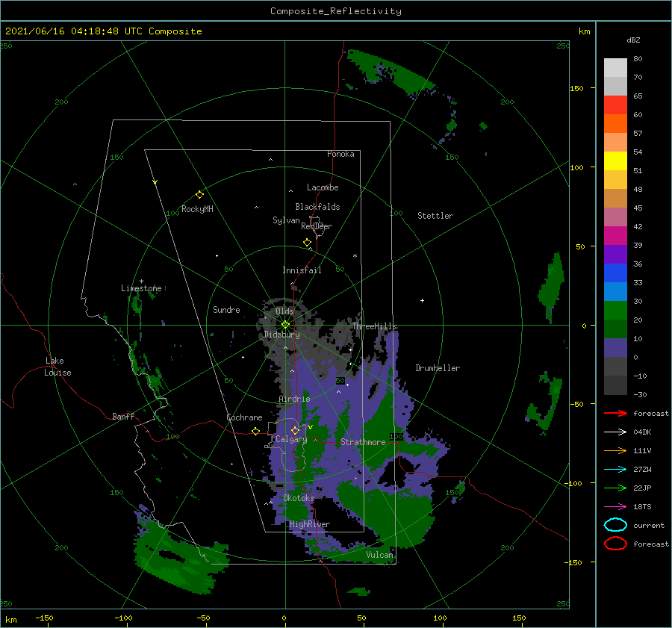Click the Cochrane label on the map
This screenshot has height=628, width=672.
[x=244, y=417]
